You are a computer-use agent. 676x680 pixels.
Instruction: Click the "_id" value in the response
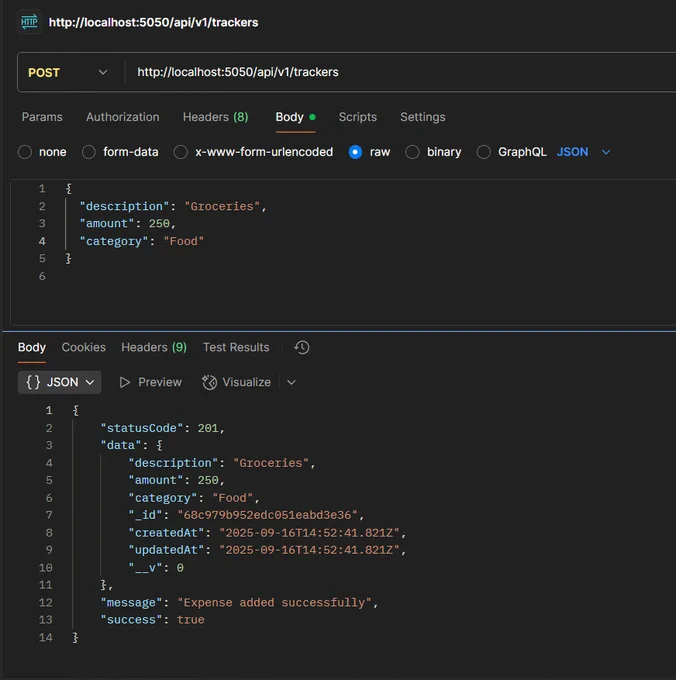coord(268,515)
